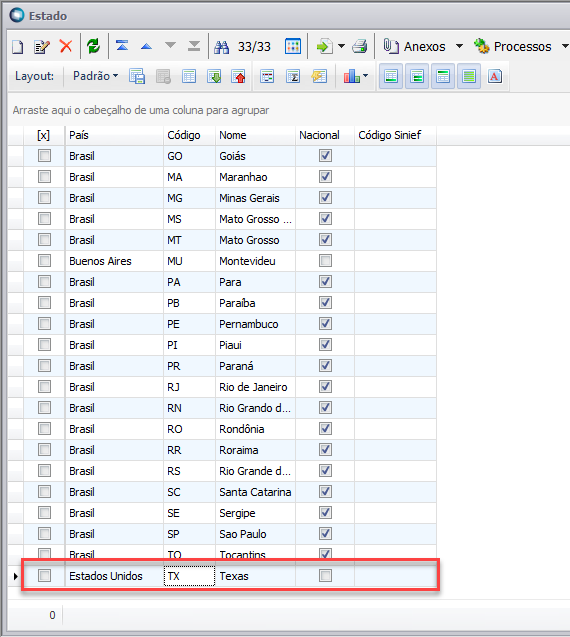Open the Padrão layout dropdown
The height and width of the screenshot is (637, 570).
95,76
